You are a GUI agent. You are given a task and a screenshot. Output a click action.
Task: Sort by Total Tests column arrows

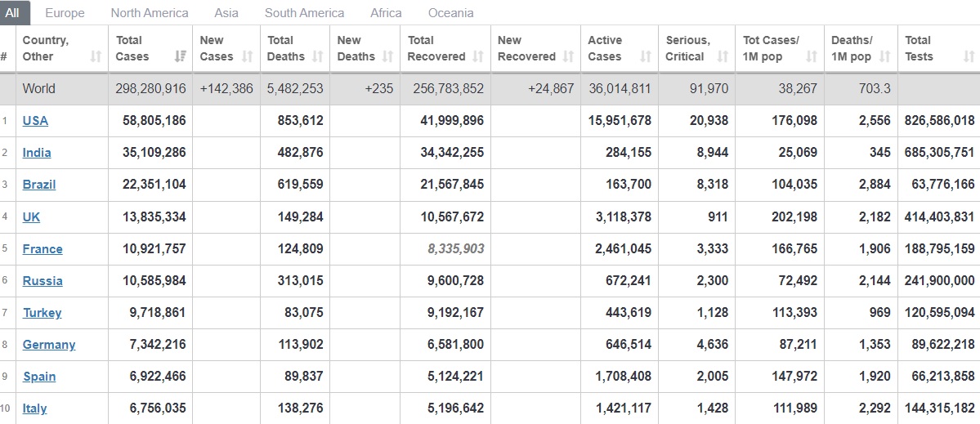tap(969, 57)
